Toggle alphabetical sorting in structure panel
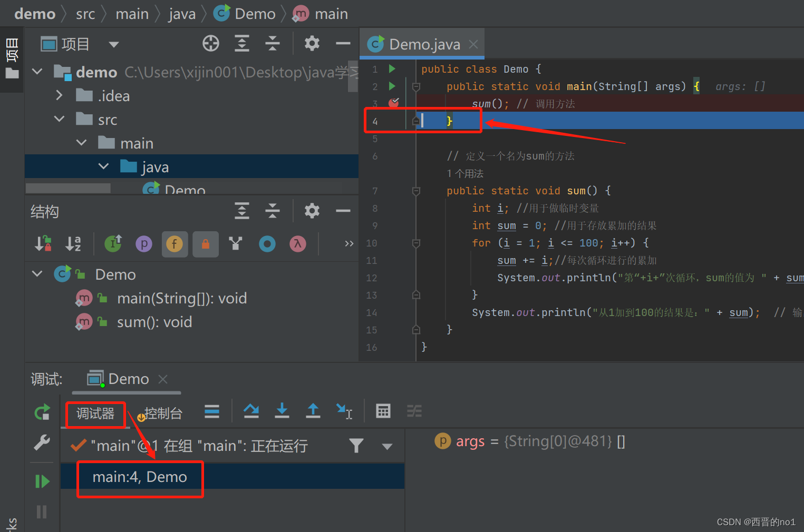Image resolution: width=804 pixels, height=532 pixels. click(x=74, y=244)
